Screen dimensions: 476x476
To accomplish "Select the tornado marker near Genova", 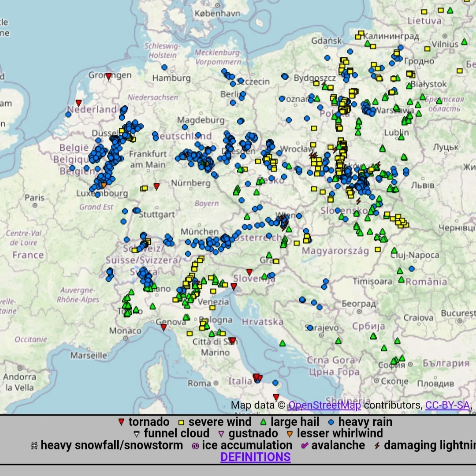I will (164, 327).
